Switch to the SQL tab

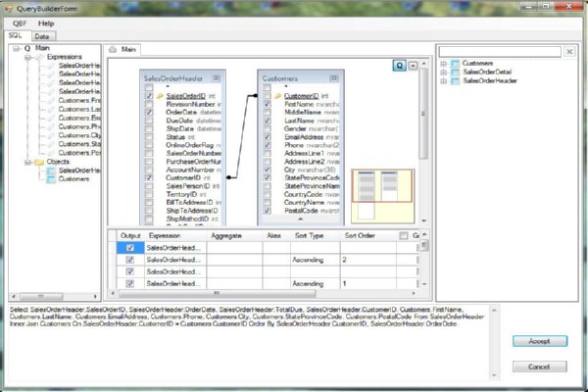[x=16, y=35]
